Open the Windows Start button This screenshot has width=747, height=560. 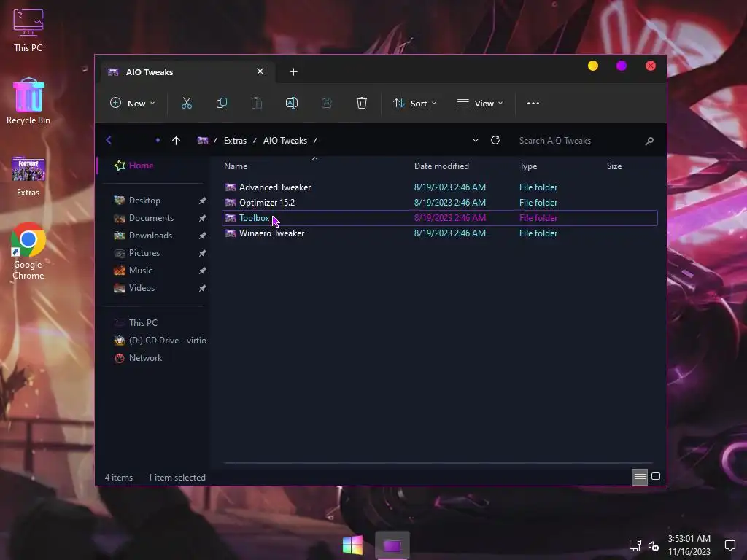(352, 545)
